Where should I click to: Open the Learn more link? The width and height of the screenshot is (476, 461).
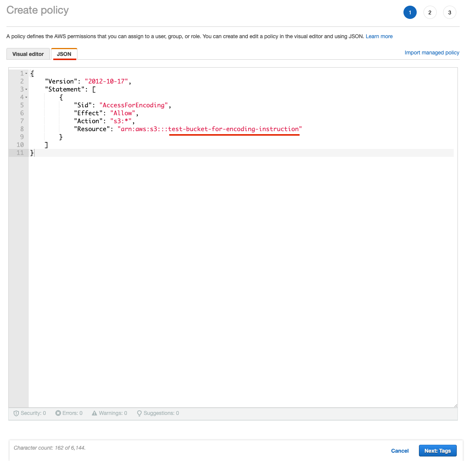[x=379, y=36]
